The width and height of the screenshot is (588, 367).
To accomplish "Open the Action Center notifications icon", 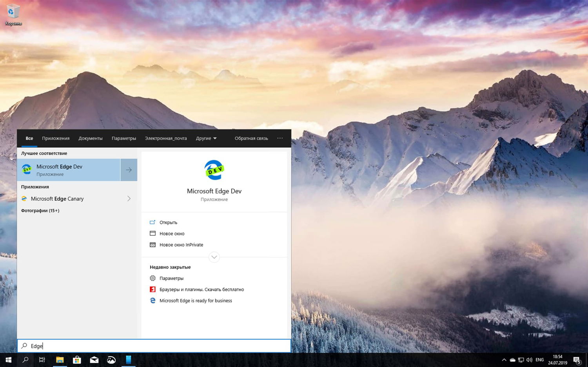I will (577, 360).
